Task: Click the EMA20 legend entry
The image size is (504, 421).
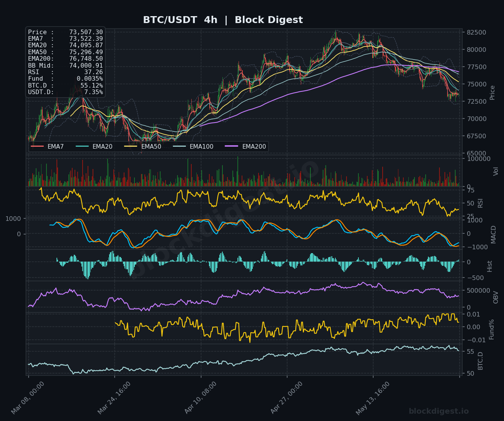Action: (94, 146)
